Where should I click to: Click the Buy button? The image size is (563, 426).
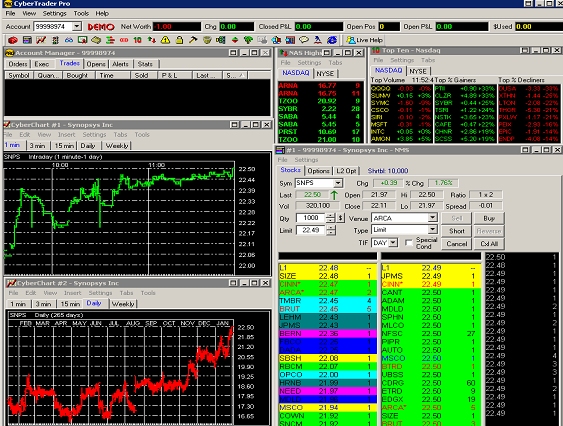[x=489, y=218]
